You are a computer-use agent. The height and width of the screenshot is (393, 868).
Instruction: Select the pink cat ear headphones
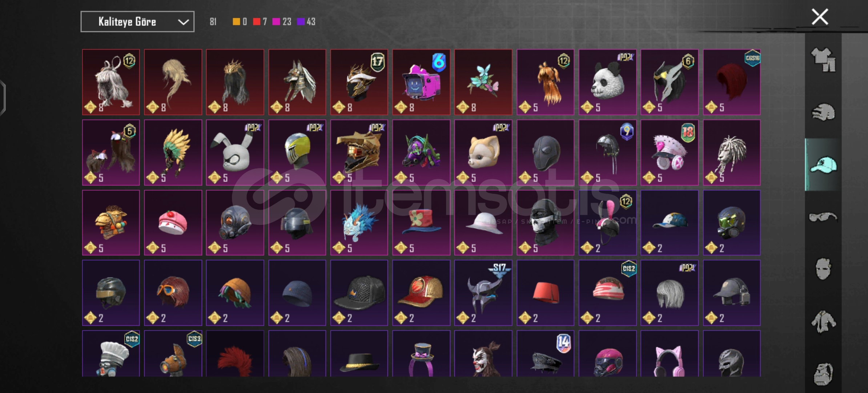pos(670,353)
